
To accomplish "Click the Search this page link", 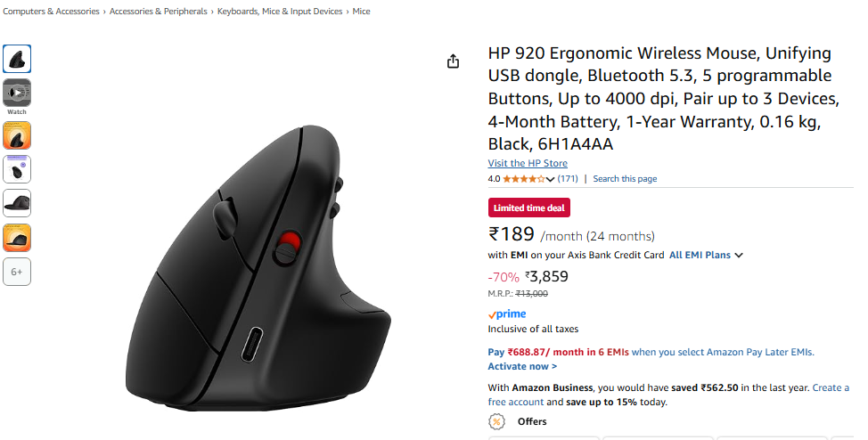I will tap(625, 179).
